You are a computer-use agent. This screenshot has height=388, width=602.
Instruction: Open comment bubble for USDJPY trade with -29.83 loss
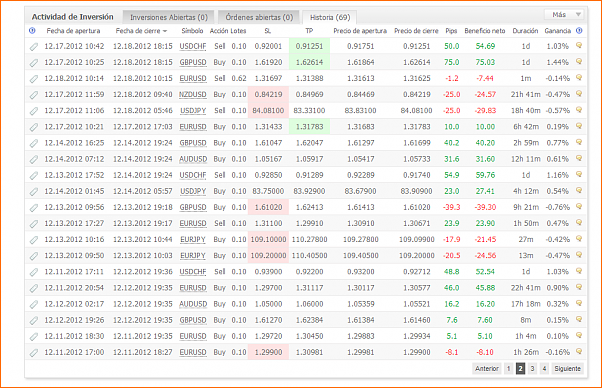coord(579,110)
